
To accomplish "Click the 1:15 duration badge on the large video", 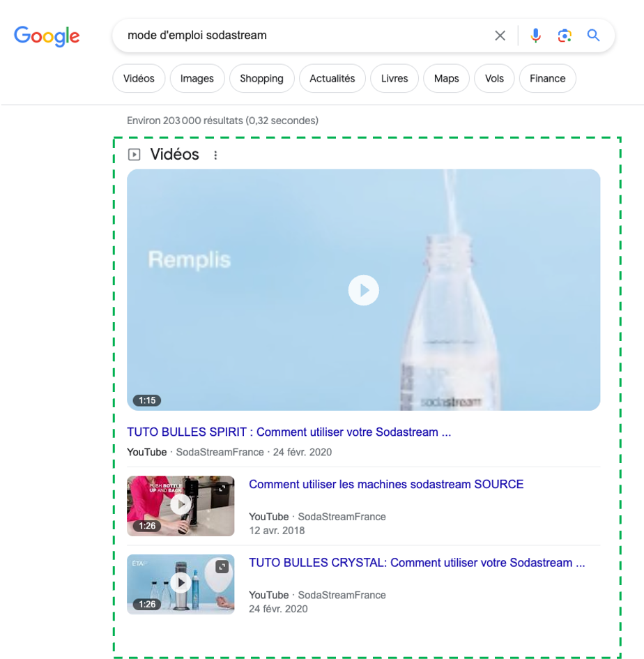I will (x=147, y=400).
